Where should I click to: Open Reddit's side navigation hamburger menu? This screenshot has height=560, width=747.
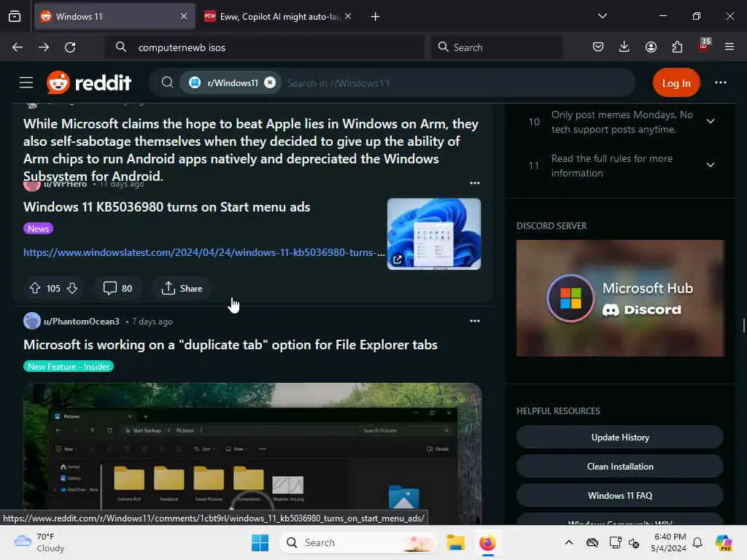point(26,83)
